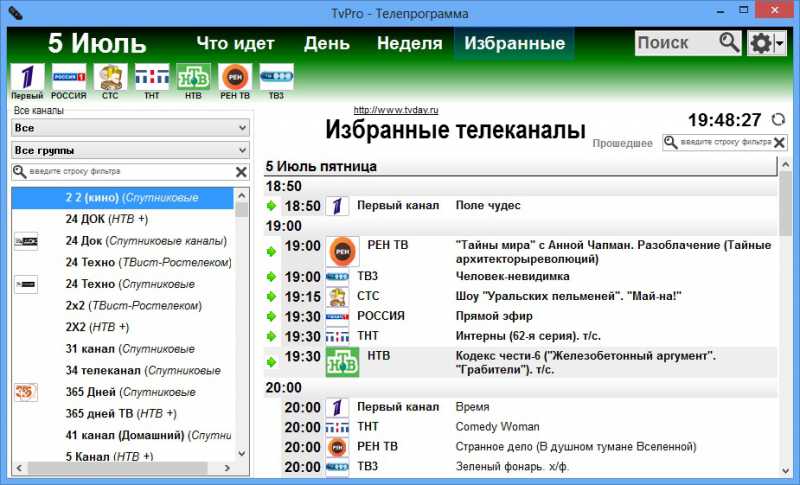Select 34 телеканал channel in list
The width and height of the screenshot is (800, 485).
pos(123,371)
